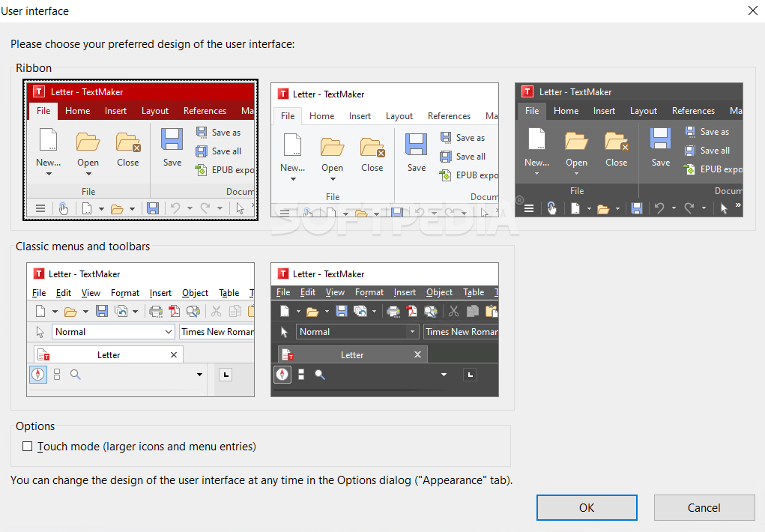
Task: Click New icon in red ribbon preview
Action: [48, 139]
